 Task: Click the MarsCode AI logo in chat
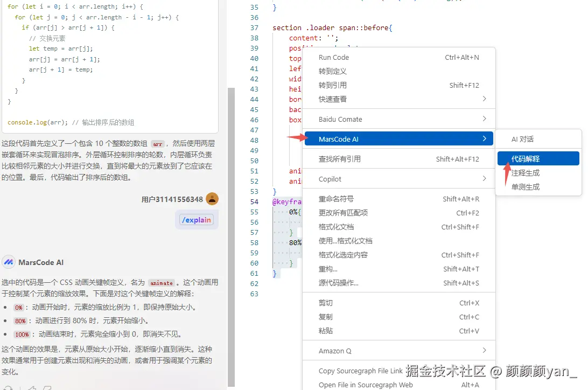click(x=8, y=262)
